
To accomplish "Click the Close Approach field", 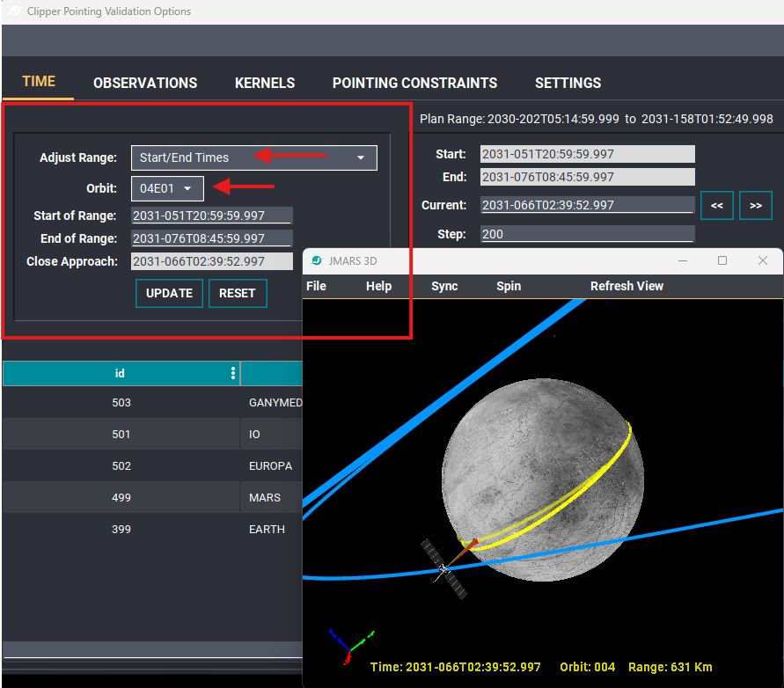I will pos(211,261).
